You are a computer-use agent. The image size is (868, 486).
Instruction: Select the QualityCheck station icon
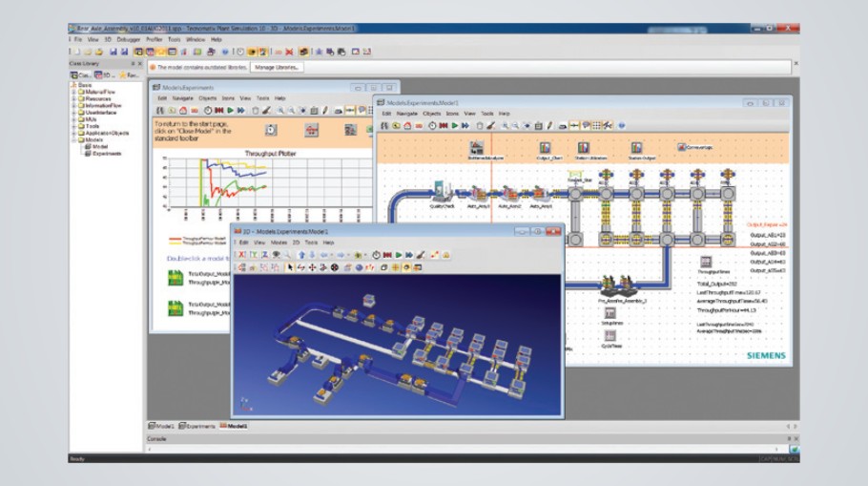(442, 189)
